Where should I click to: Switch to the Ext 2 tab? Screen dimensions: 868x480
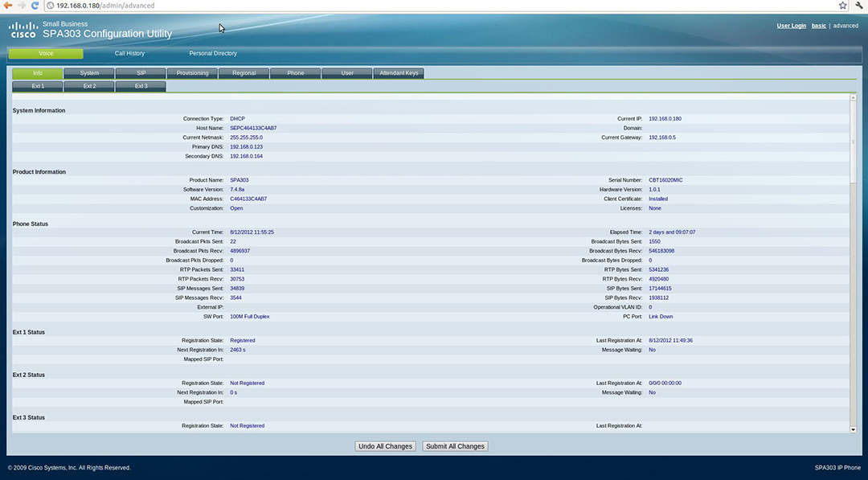[x=89, y=86]
